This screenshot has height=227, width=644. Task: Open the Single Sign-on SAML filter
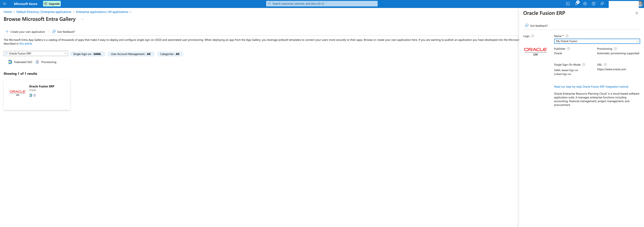point(87,54)
